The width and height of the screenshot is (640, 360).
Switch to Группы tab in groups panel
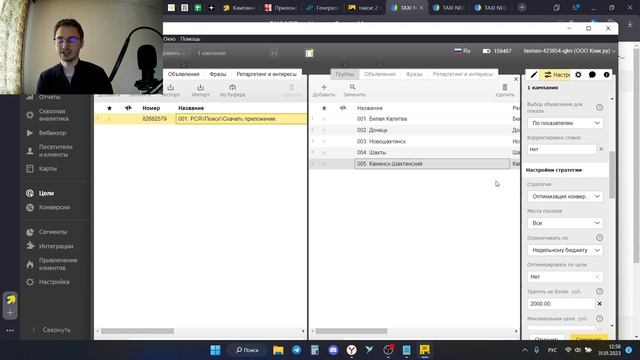click(x=344, y=74)
